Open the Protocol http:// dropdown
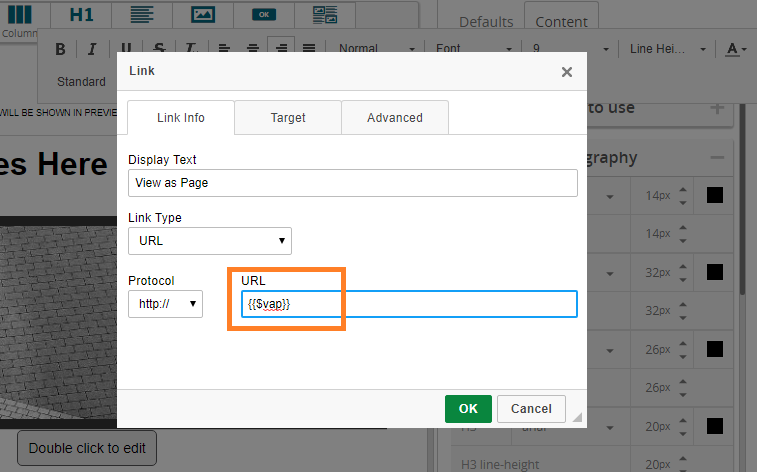757x472 pixels. click(x=165, y=304)
